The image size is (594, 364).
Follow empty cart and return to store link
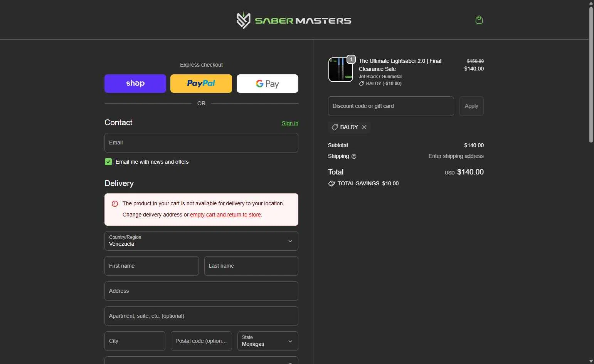[225, 215]
